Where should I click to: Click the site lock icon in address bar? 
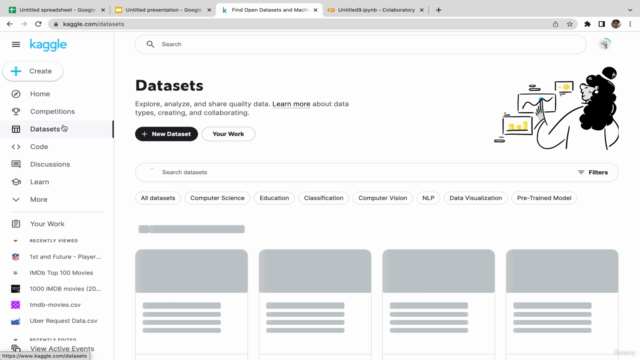pyautogui.click(x=56, y=24)
